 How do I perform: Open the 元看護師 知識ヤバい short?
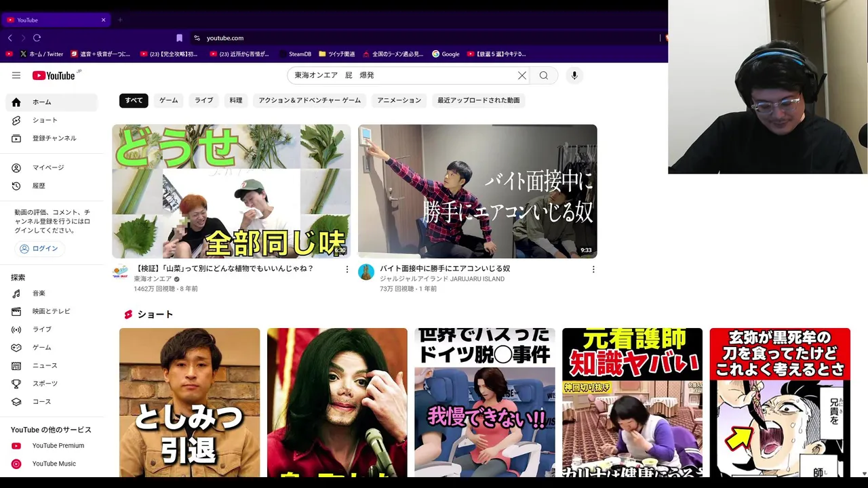(x=632, y=403)
